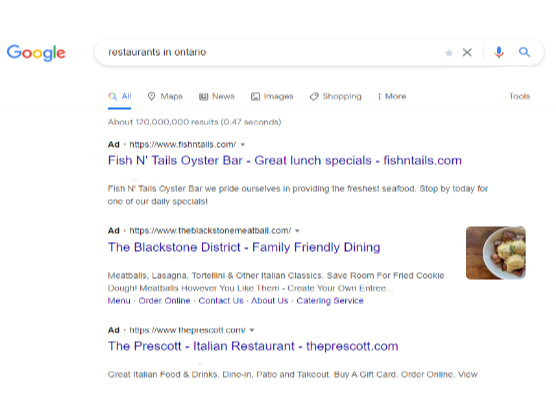Image resolution: width=556 pixels, height=398 pixels.
Task: Click the 'Great Italian Food & Drinks' description
Action: coord(293,375)
